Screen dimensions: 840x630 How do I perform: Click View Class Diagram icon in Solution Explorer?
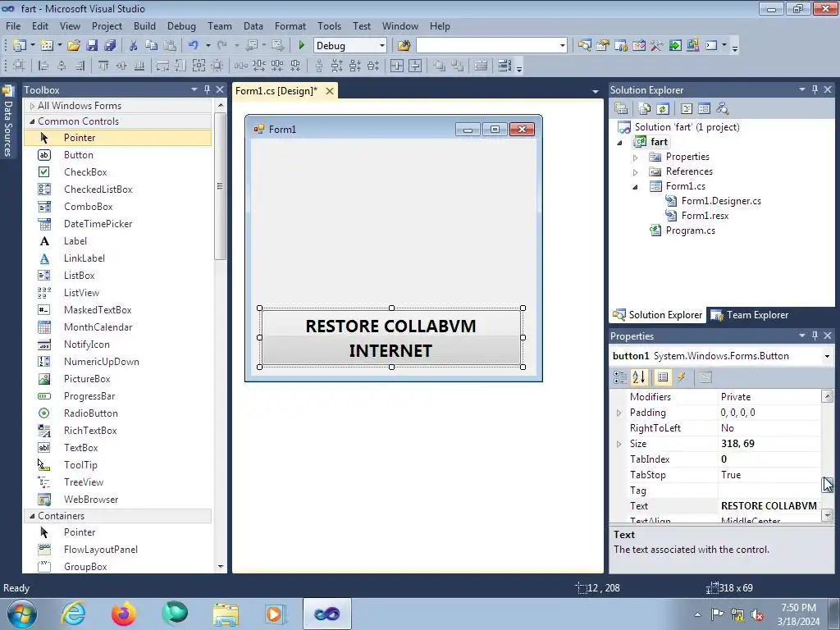(723, 109)
